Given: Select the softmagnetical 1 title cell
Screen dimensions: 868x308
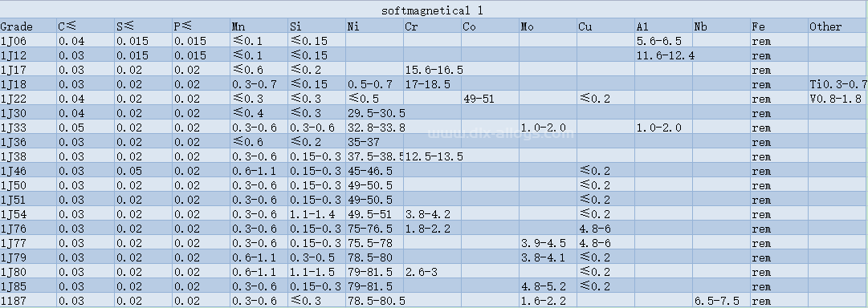Looking at the screenshot, I should (x=434, y=10).
